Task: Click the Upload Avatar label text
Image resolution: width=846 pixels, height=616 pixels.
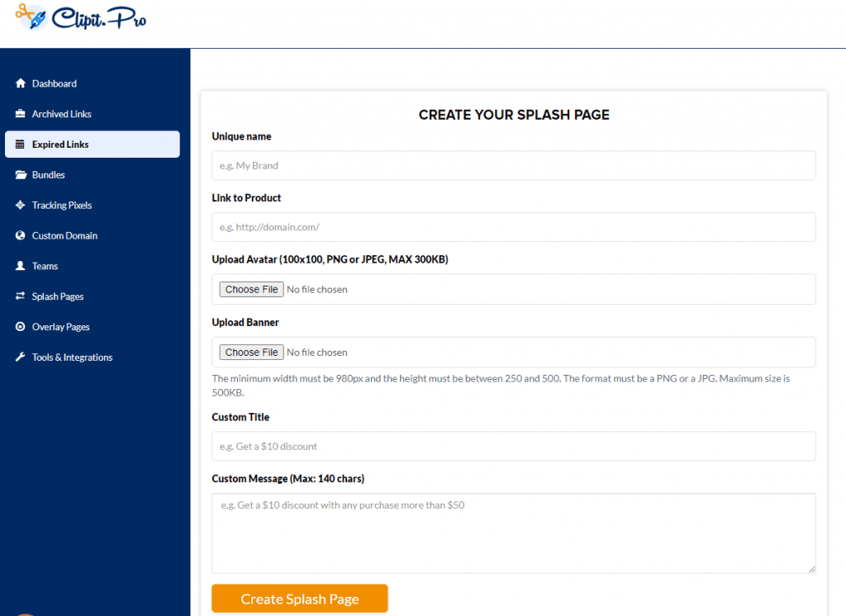Action: 330,259
